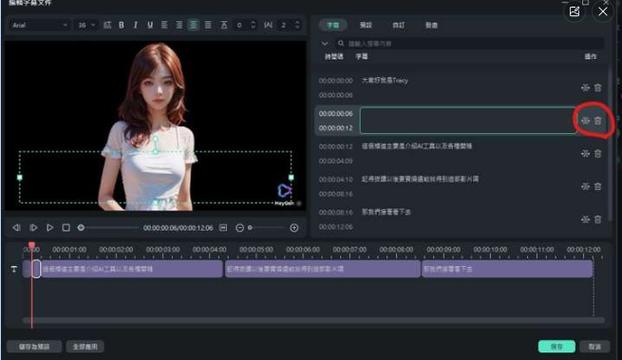Click the alignment icon right of underline
Screen dimensions: 622x360
pyautogui.click(x=164, y=25)
